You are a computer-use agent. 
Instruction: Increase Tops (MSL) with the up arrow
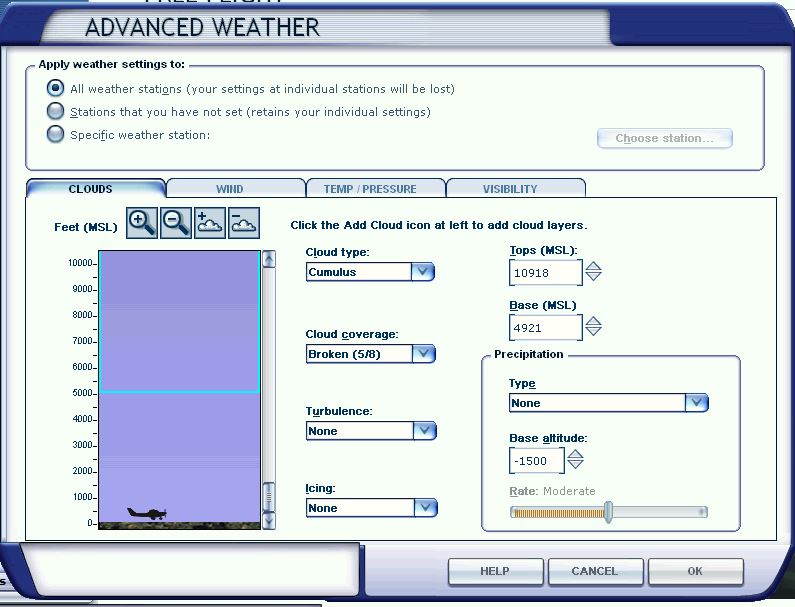593,266
